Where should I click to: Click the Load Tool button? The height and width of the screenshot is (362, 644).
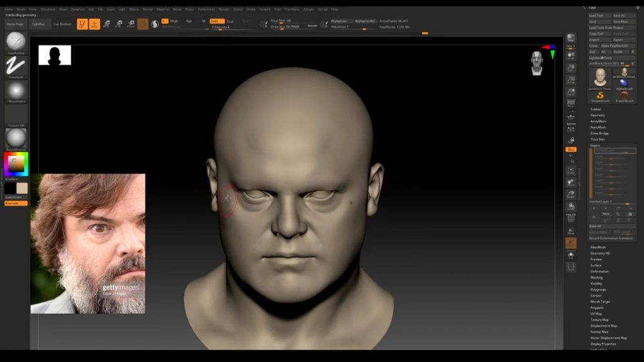[x=599, y=16]
